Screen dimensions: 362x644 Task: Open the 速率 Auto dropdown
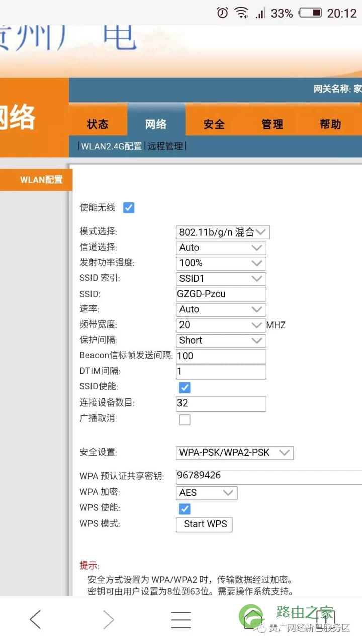pos(221,309)
